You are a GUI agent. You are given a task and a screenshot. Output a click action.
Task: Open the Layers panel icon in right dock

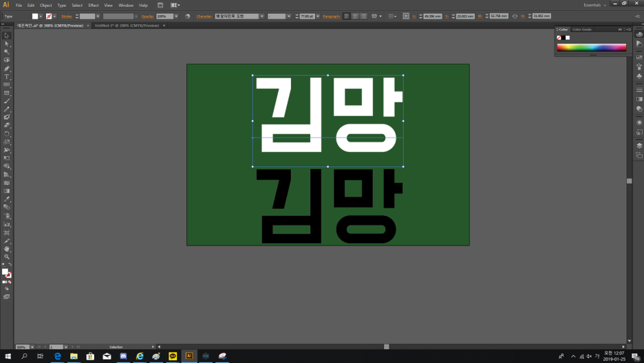pyautogui.click(x=638, y=145)
